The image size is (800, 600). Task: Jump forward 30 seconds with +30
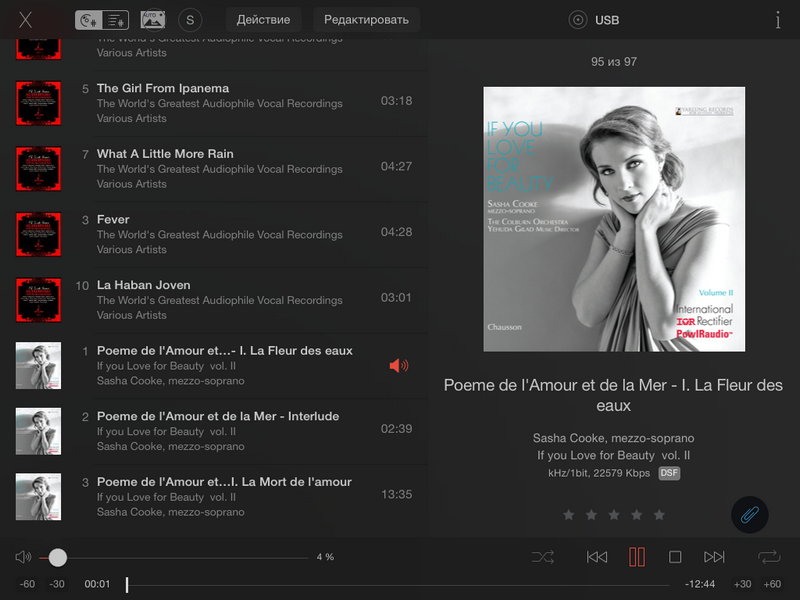742,584
